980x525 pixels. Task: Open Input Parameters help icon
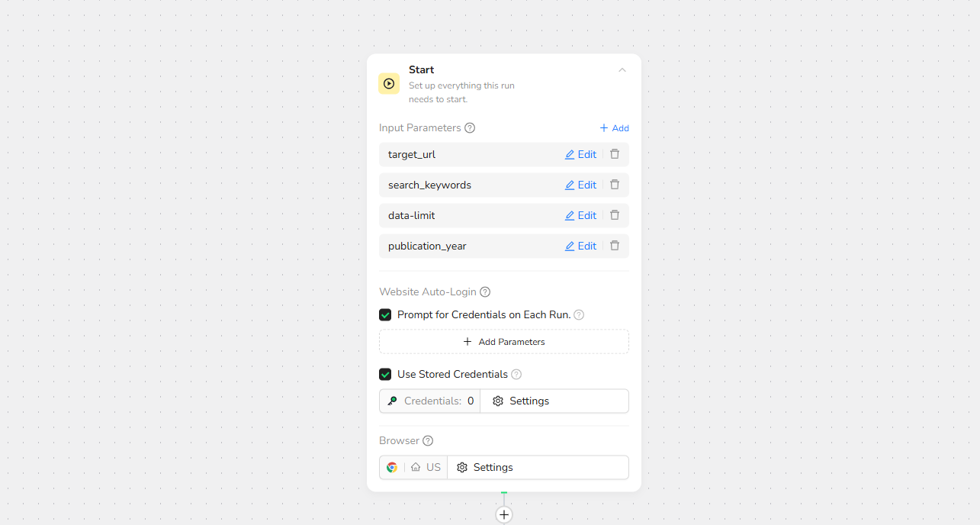click(x=470, y=128)
